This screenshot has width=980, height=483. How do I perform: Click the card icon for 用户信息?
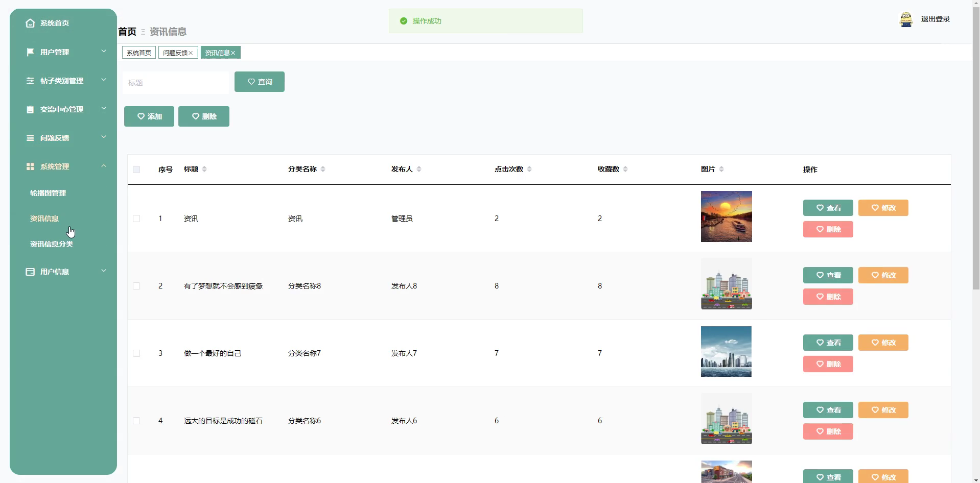pyautogui.click(x=30, y=272)
